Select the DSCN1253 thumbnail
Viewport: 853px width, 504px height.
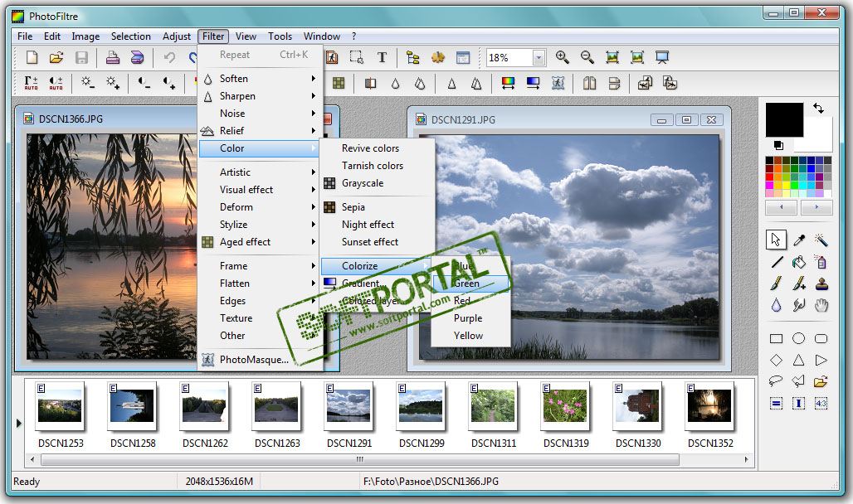coord(60,405)
